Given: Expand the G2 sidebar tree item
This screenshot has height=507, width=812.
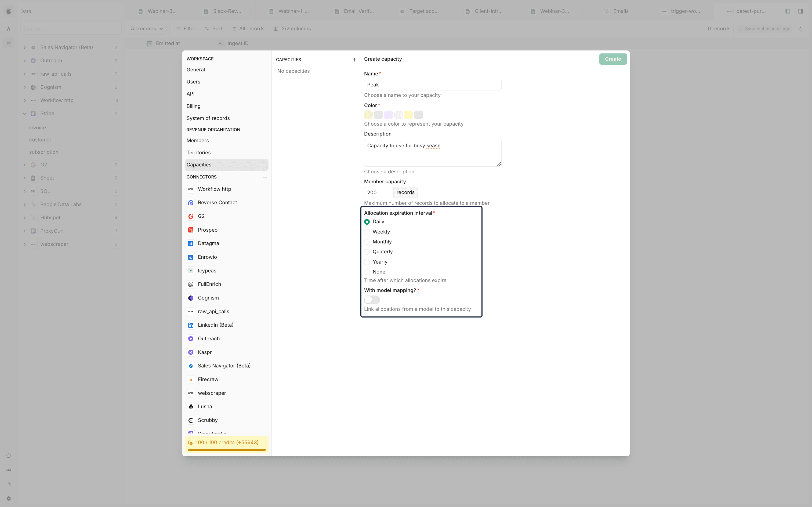Looking at the screenshot, I should point(24,164).
